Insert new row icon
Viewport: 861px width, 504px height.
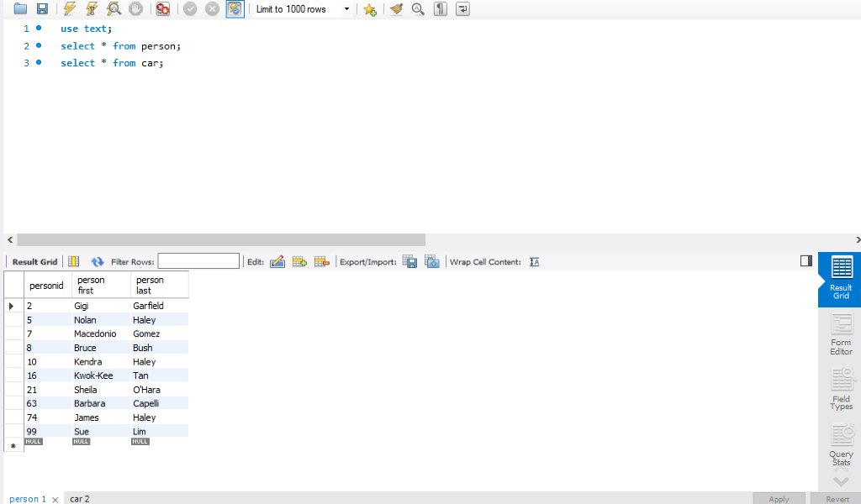pos(299,261)
